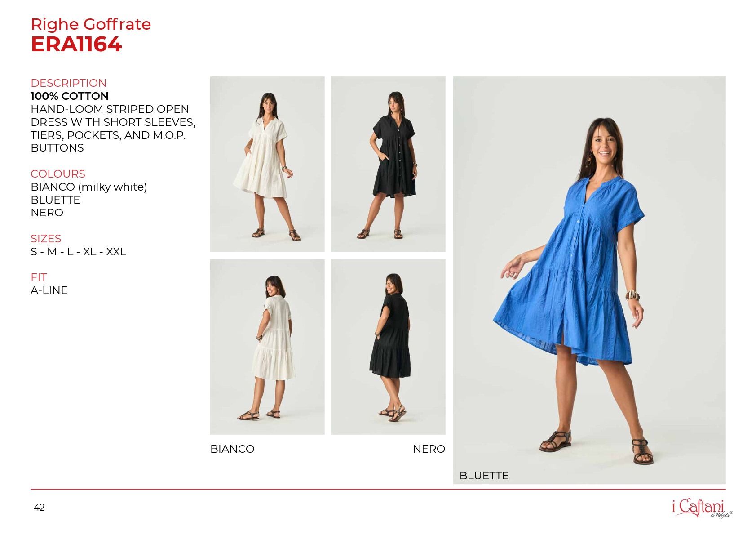Click the COLOURS section heading
The image size is (756, 535).
coord(58,174)
